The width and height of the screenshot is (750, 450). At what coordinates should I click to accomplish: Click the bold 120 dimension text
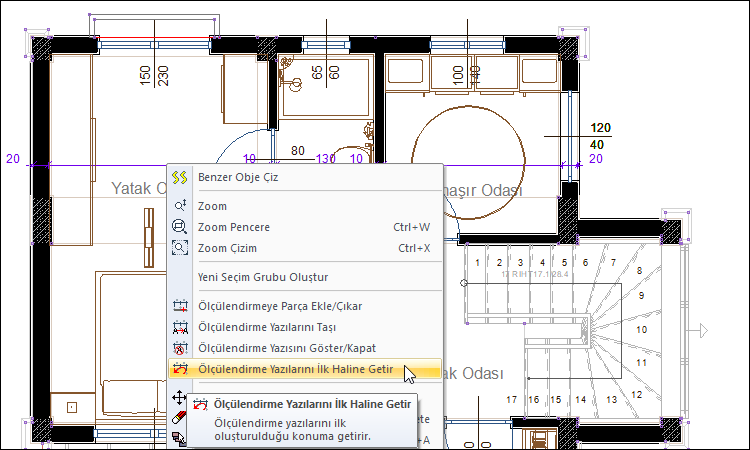pyautogui.click(x=600, y=129)
